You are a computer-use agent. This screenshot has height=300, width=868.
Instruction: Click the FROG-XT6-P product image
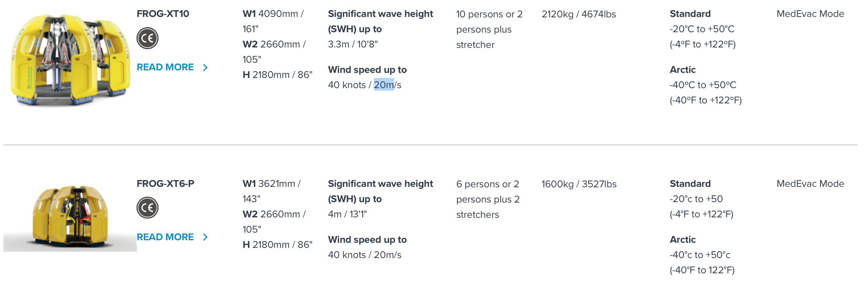[x=70, y=216]
